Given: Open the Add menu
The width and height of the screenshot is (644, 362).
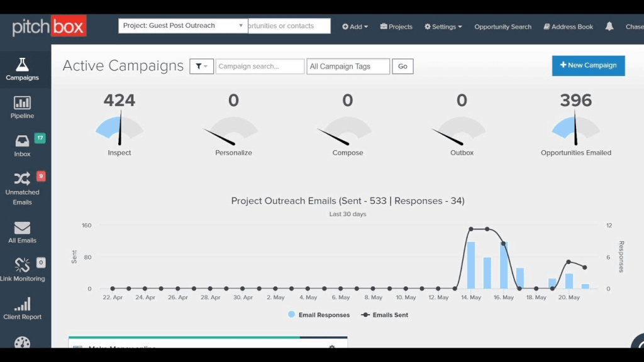Looking at the screenshot, I should 355,26.
